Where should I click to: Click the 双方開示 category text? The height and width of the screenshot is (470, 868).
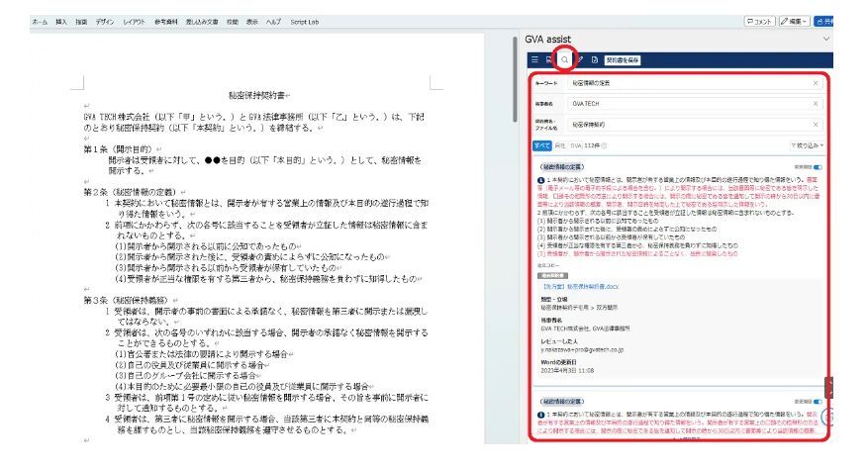[x=608, y=308]
